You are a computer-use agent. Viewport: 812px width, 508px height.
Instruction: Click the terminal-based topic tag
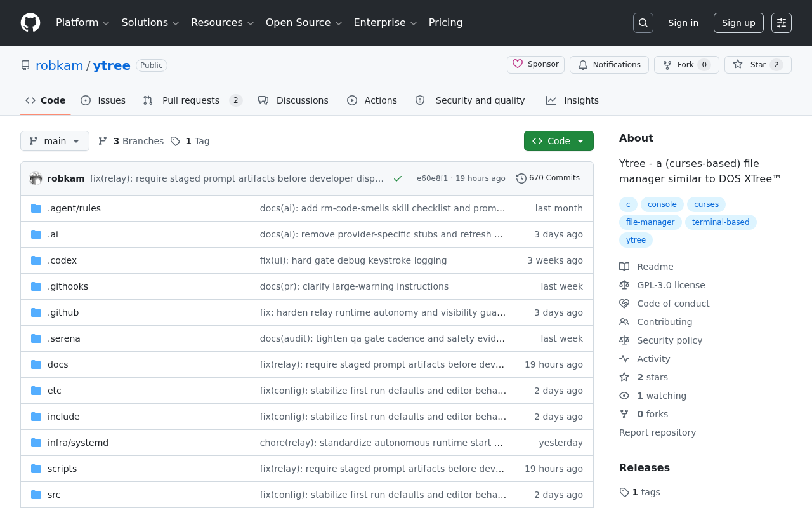(x=721, y=222)
